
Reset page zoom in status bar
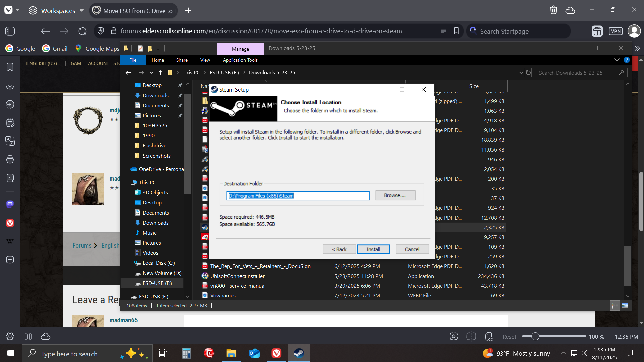[x=509, y=337]
